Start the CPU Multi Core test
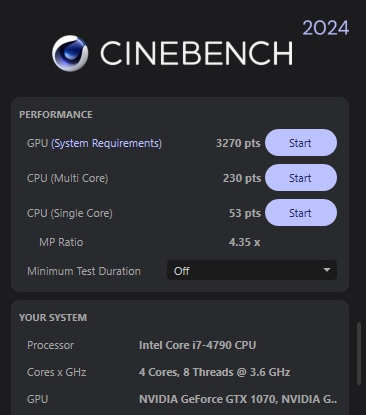This screenshot has height=415, width=366. coord(301,178)
